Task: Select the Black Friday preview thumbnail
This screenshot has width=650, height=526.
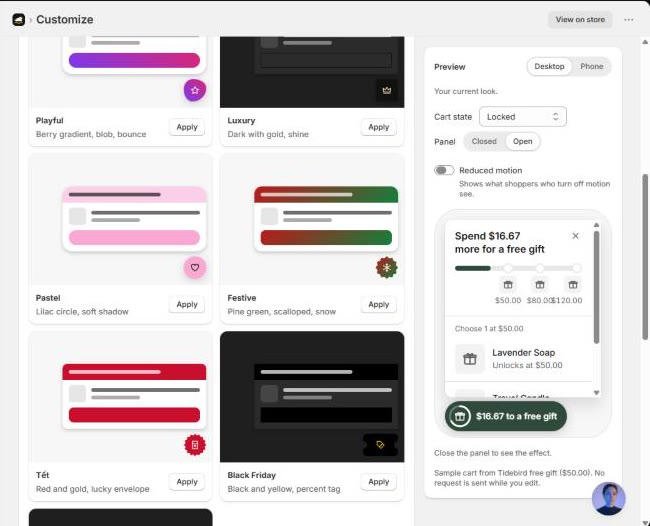Action: 312,397
